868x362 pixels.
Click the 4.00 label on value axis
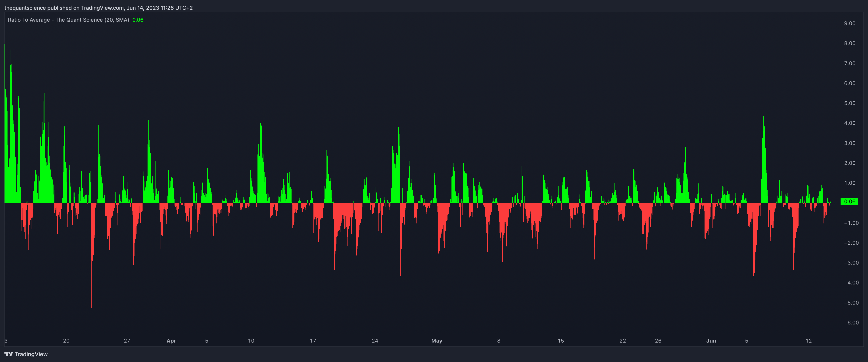tap(849, 123)
